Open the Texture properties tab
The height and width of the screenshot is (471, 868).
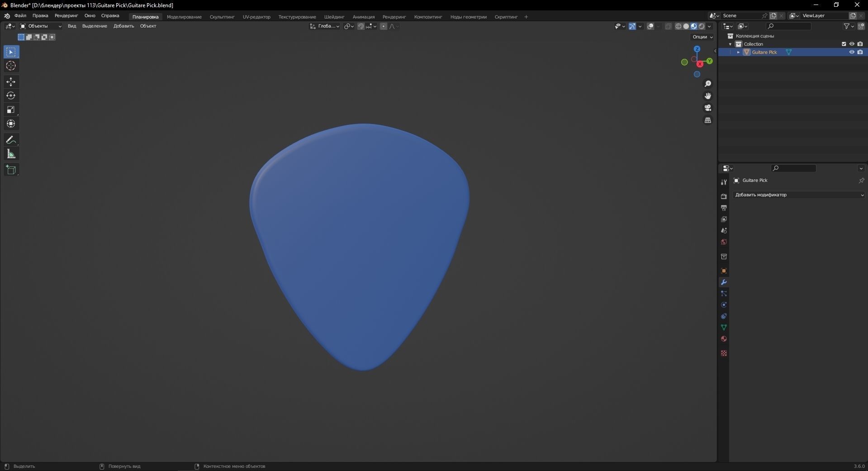click(724, 353)
